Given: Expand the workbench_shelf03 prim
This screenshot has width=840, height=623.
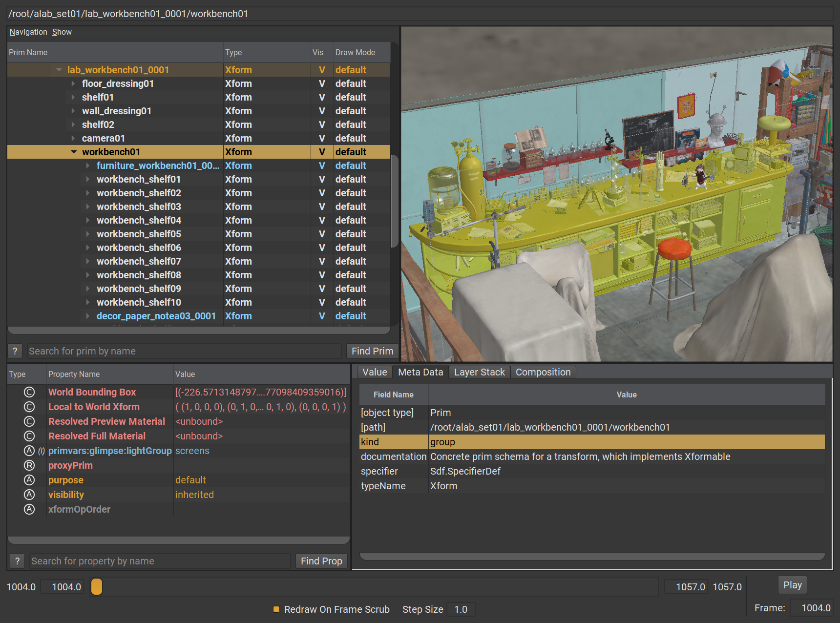Looking at the screenshot, I should coord(88,207).
